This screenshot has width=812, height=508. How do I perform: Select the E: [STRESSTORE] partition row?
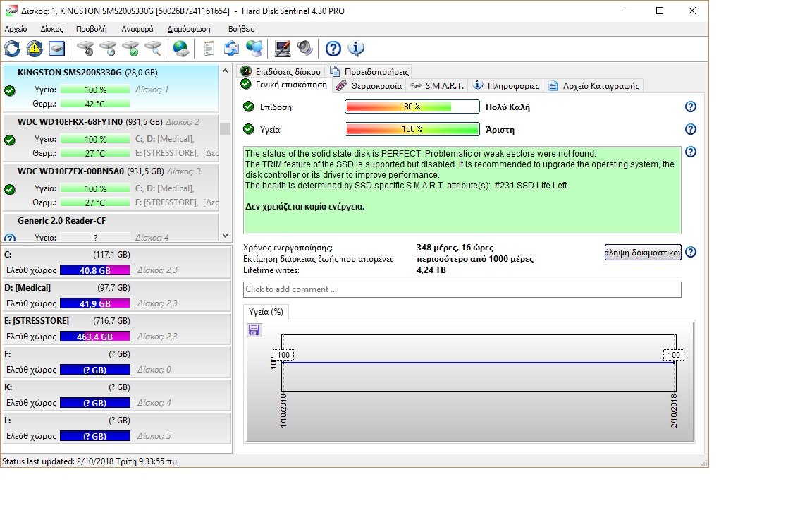pos(116,329)
